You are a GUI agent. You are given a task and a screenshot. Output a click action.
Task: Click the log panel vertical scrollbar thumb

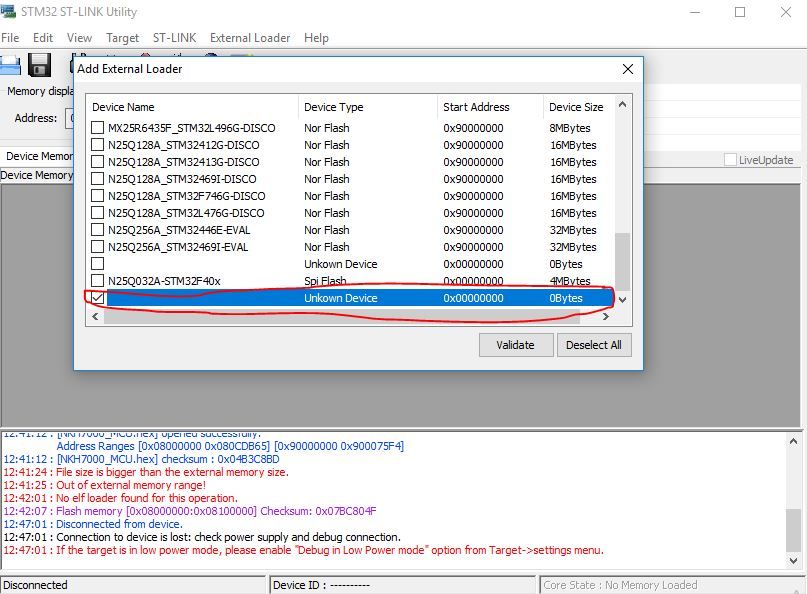[x=793, y=530]
